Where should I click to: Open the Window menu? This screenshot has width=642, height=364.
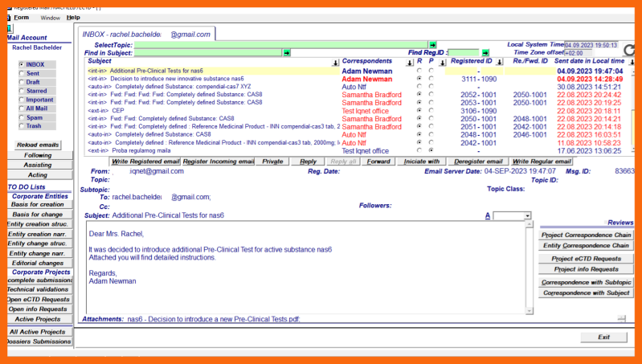coord(50,17)
